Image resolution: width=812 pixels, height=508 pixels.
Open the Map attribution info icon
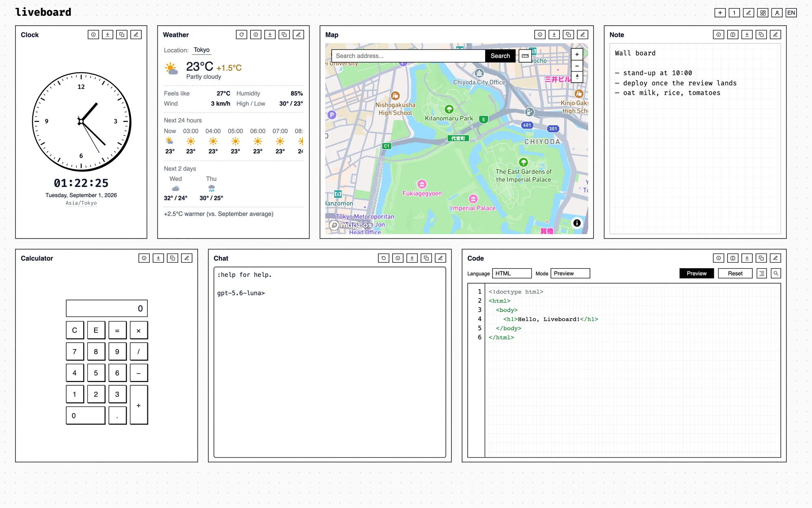(x=577, y=223)
